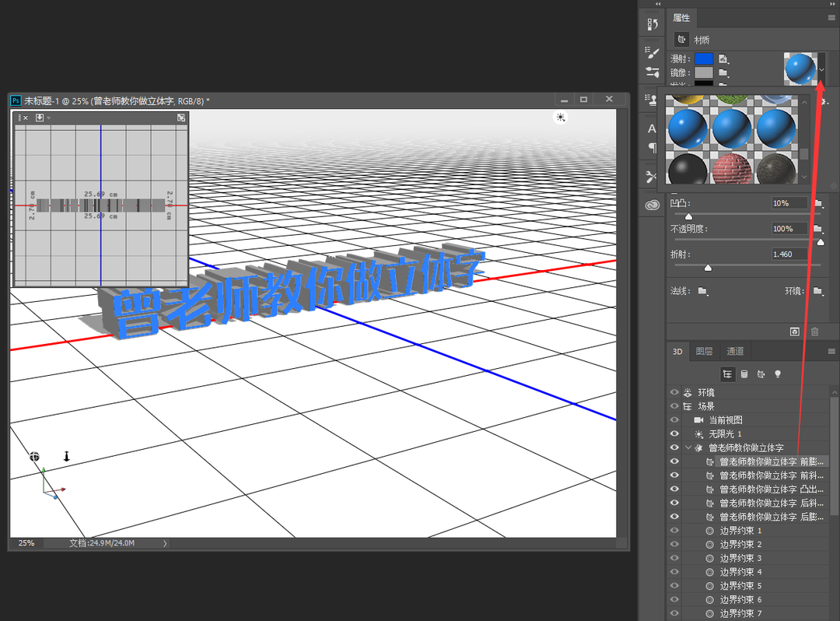The width and height of the screenshot is (840, 621).
Task: Click the 不透明度 opacity value field
Action: [x=789, y=229]
